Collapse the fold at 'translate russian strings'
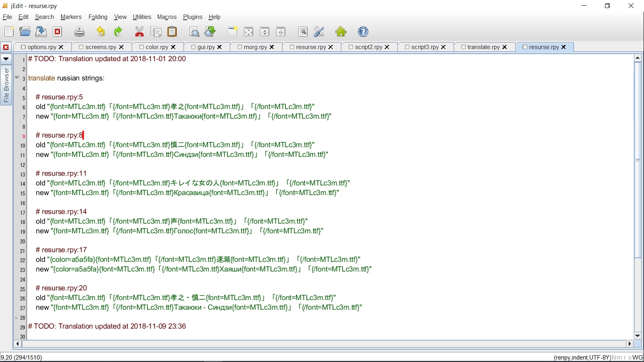Image resolution: width=644 pixels, height=362 pixels. click(x=17, y=77)
